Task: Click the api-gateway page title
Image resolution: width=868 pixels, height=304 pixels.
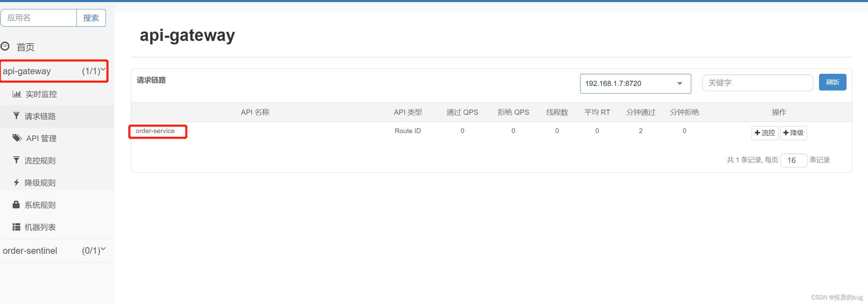Action: tap(187, 36)
